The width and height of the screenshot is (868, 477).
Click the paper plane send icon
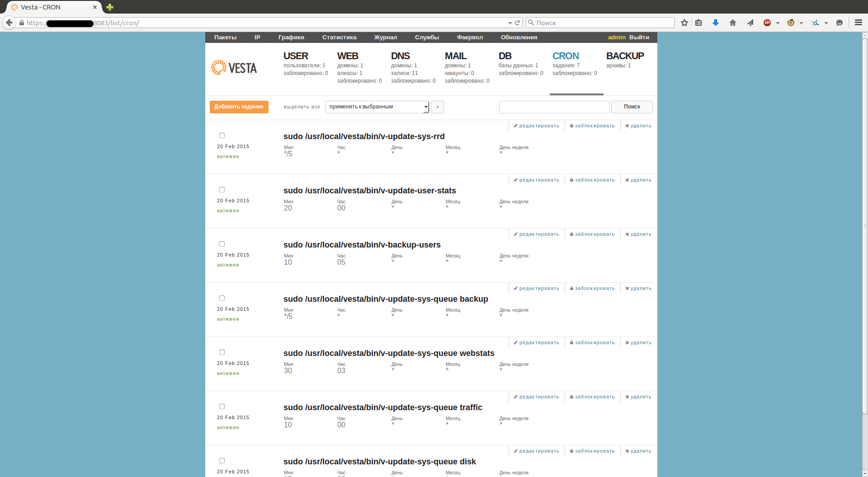[x=750, y=23]
